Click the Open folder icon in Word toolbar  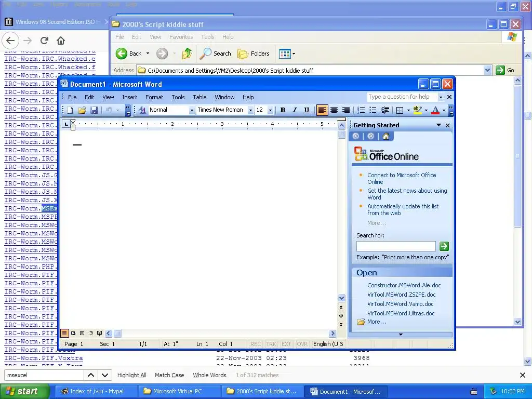[x=82, y=110]
